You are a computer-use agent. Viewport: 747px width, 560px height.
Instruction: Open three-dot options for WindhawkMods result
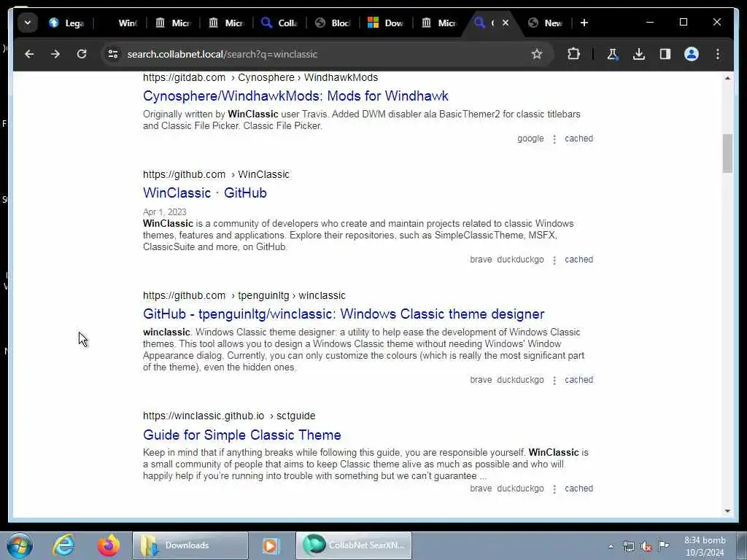554,139
